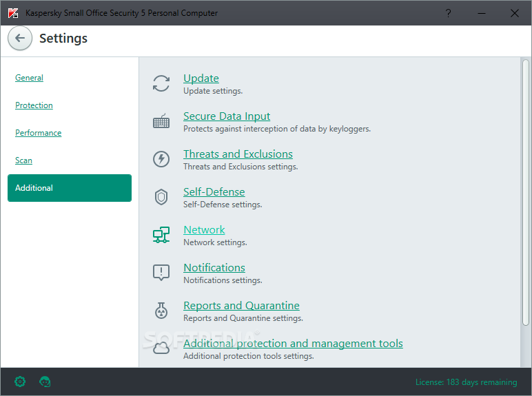Click the Secure Data Input keyboard icon
The width and height of the screenshot is (532, 396).
point(161,121)
